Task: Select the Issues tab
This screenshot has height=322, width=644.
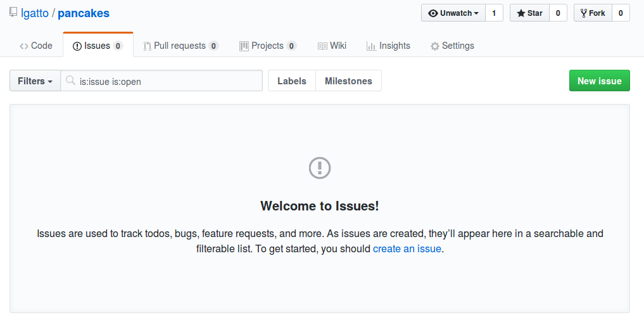Action: tap(98, 45)
